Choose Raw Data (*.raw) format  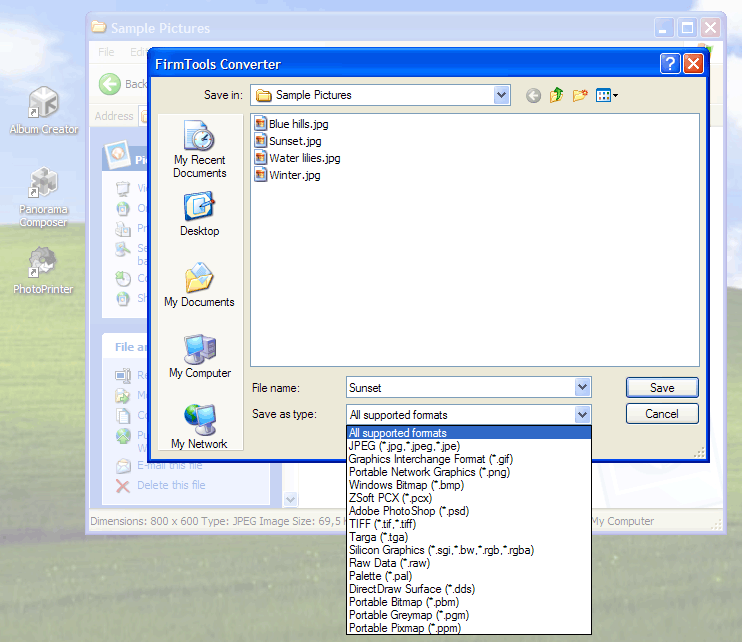pyautogui.click(x=469, y=563)
